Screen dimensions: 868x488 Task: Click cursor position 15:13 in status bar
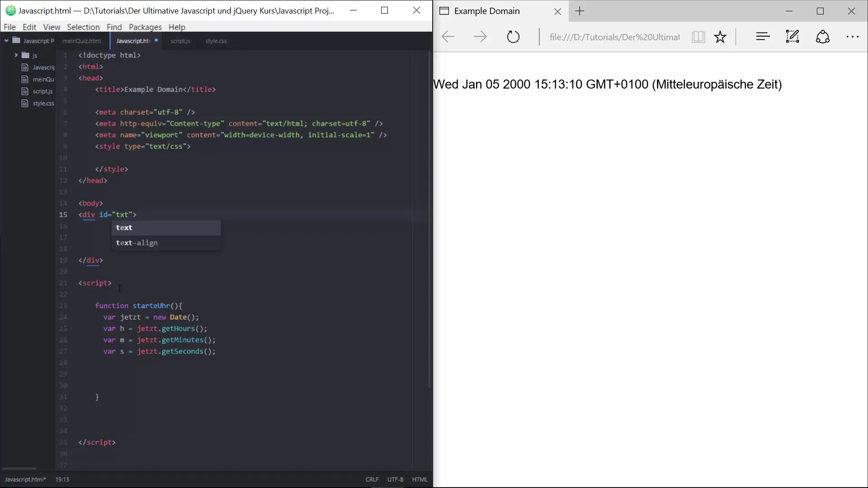(x=62, y=479)
